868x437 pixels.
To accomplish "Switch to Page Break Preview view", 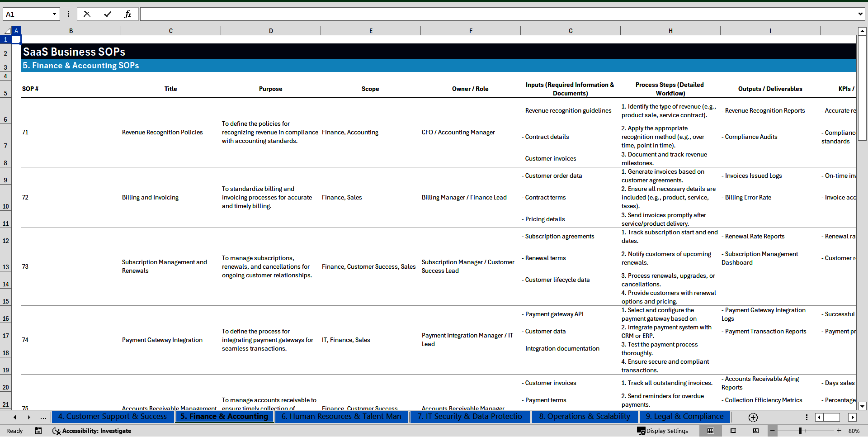I will coord(756,431).
